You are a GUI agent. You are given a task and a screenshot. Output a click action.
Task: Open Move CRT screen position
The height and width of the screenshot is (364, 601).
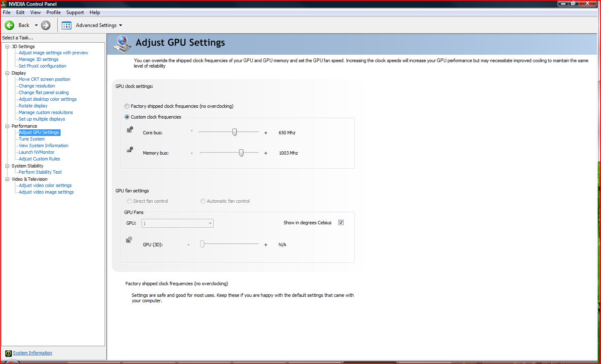[x=44, y=79]
